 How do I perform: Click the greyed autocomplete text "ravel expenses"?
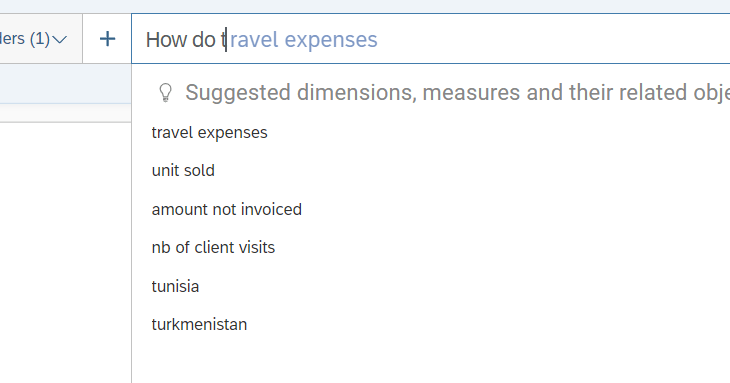(x=303, y=40)
